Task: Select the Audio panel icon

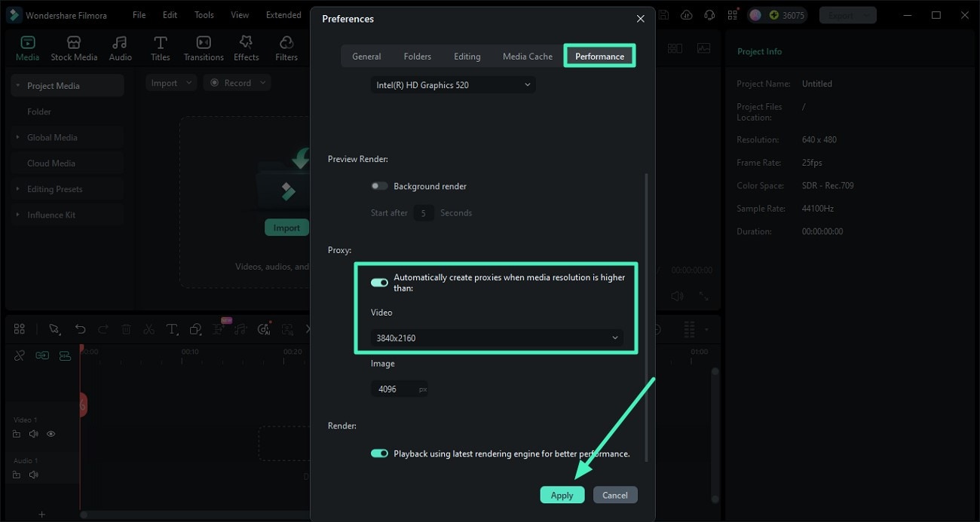Action: 120,47
